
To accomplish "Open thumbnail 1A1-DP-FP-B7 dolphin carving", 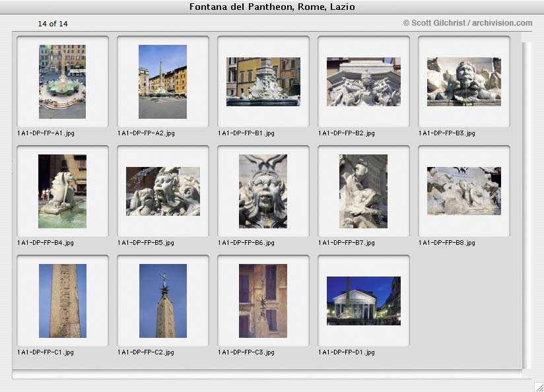I will 363,191.
